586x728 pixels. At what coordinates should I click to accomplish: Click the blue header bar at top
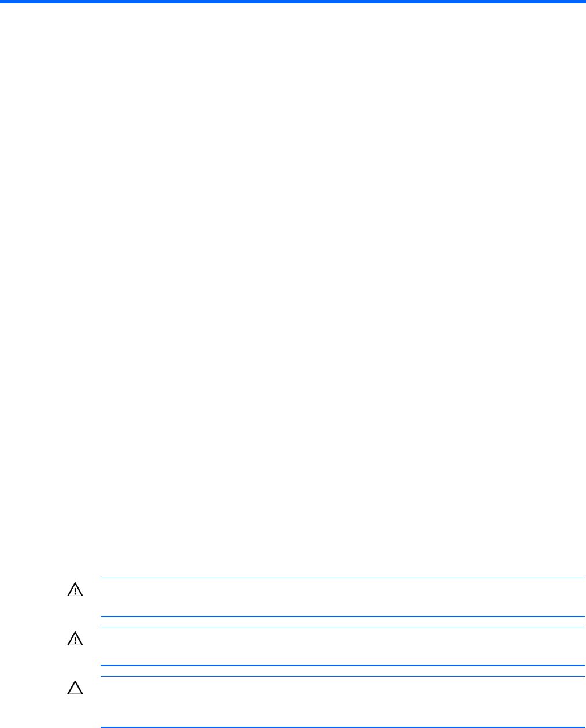[293, 2]
